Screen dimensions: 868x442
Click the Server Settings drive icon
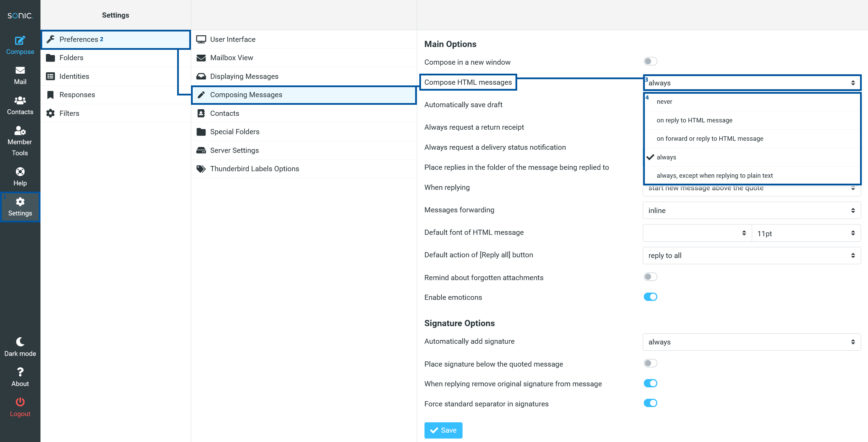click(201, 150)
